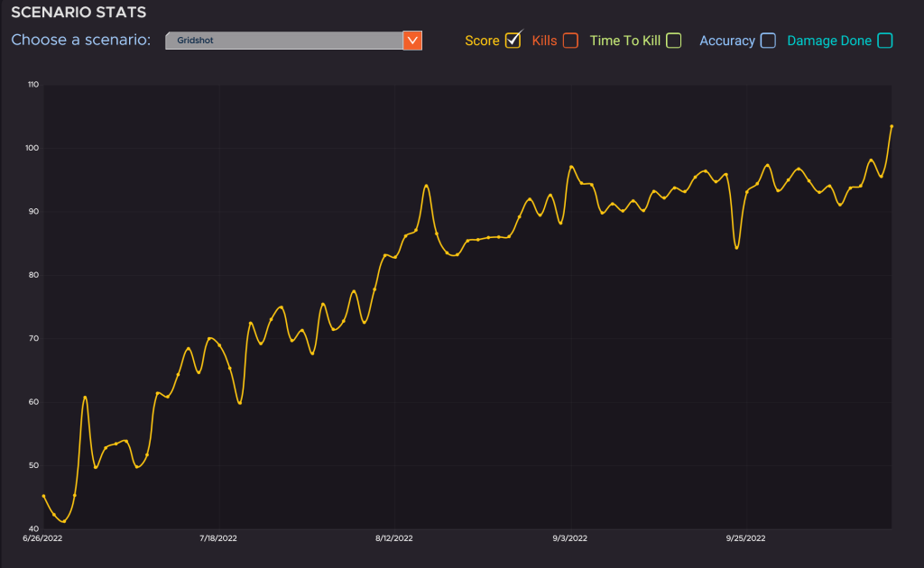Click the red Kills label

(544, 41)
